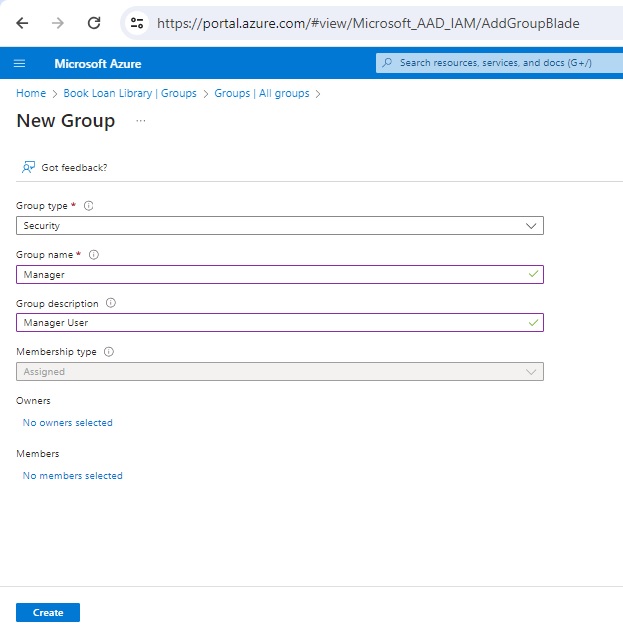The height and width of the screenshot is (631, 623).
Task: Click the Group name label
Action: pyautogui.click(x=44, y=255)
